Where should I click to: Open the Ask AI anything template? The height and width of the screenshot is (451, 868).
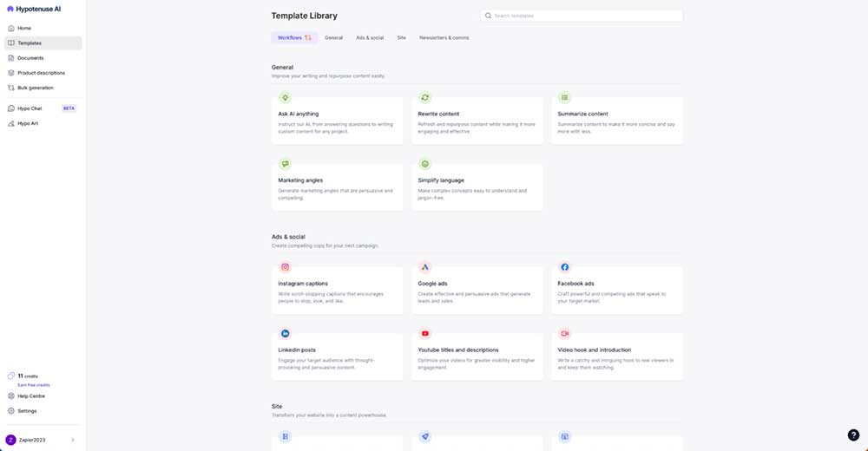337,120
